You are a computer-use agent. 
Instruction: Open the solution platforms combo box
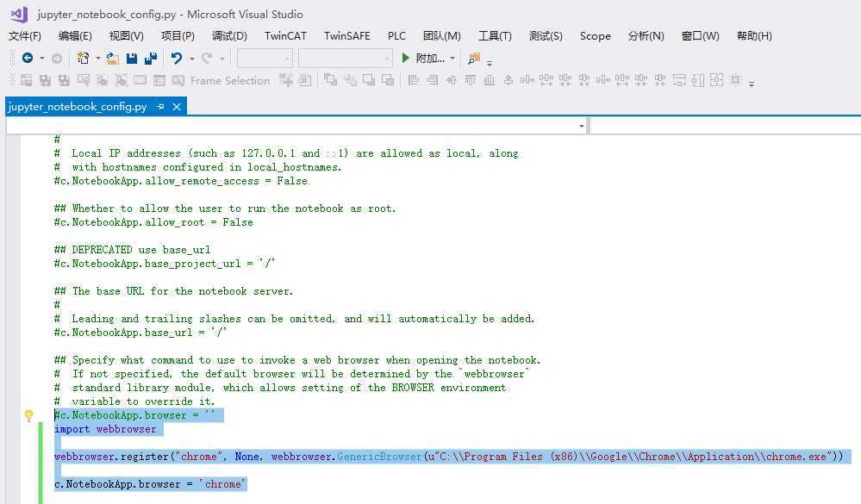pos(346,58)
